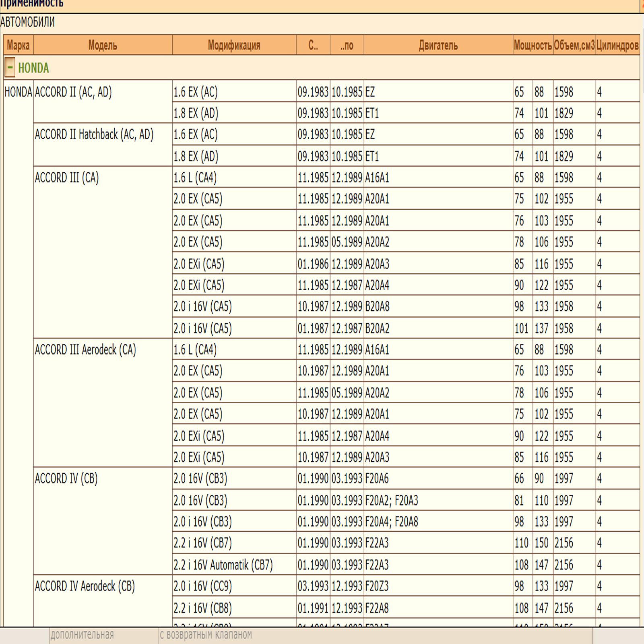Collapse the HONDA group with minus icon
The height and width of the screenshot is (644, 644).
[10, 68]
